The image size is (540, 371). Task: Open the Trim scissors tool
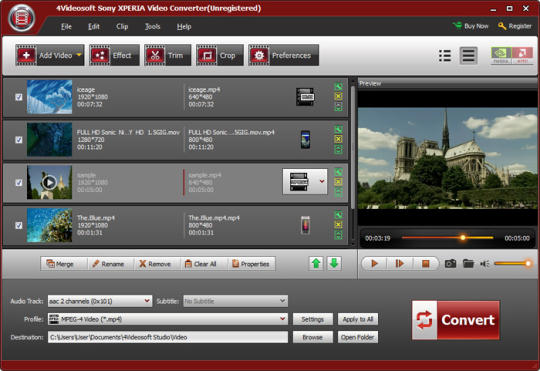tap(167, 55)
